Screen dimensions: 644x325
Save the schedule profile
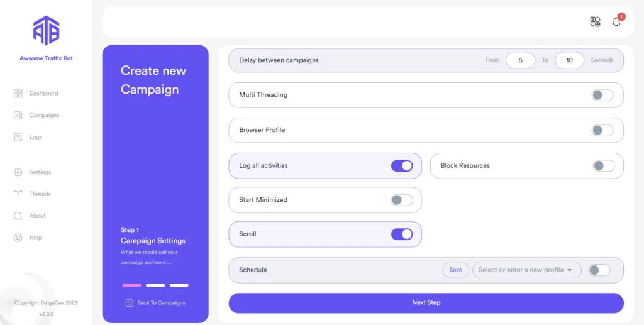[x=456, y=270]
